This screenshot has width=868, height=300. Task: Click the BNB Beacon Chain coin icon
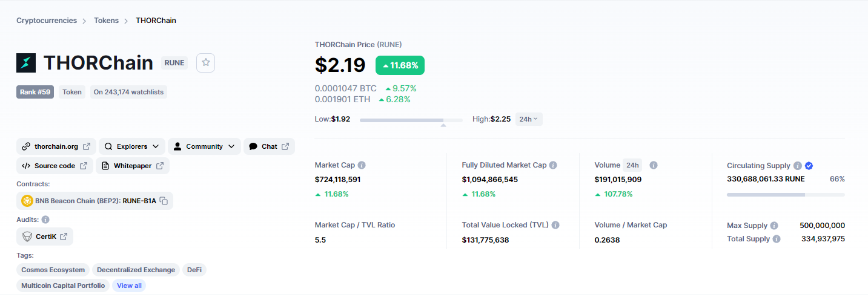27,201
